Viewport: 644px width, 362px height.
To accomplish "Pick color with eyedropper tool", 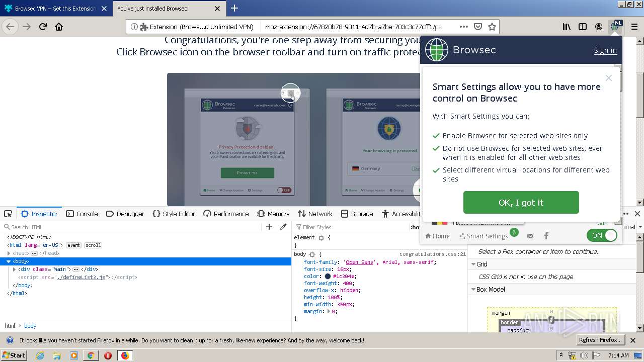I will [x=283, y=227].
